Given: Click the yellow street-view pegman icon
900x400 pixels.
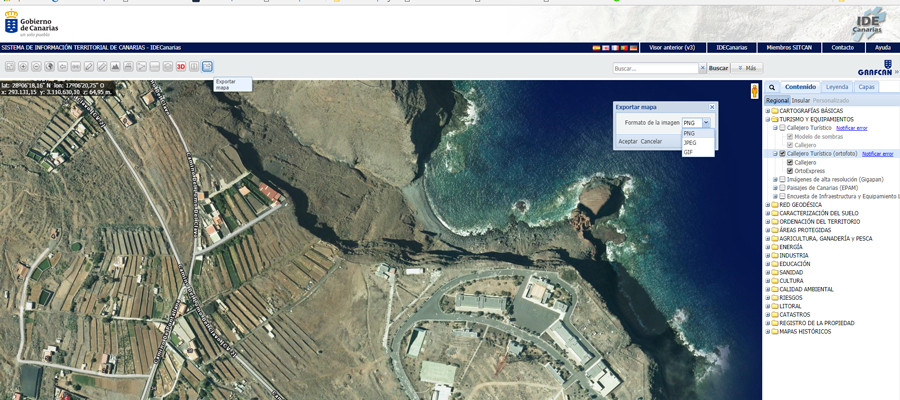Looking at the screenshot, I should coord(755,91).
